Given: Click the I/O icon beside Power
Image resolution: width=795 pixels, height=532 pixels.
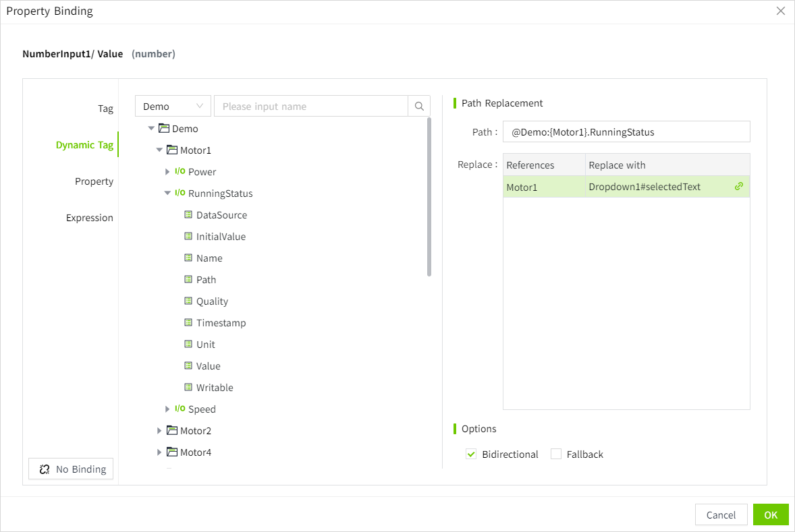Looking at the screenshot, I should (180, 172).
